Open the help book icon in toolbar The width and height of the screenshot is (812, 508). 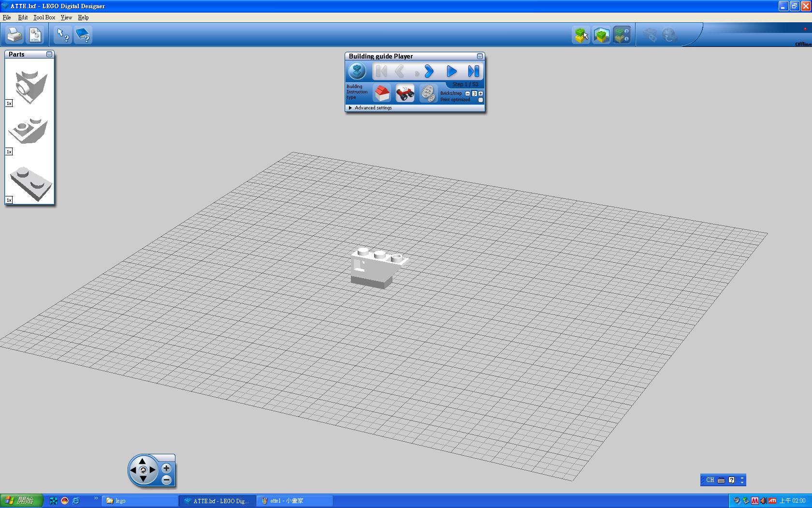[83, 35]
